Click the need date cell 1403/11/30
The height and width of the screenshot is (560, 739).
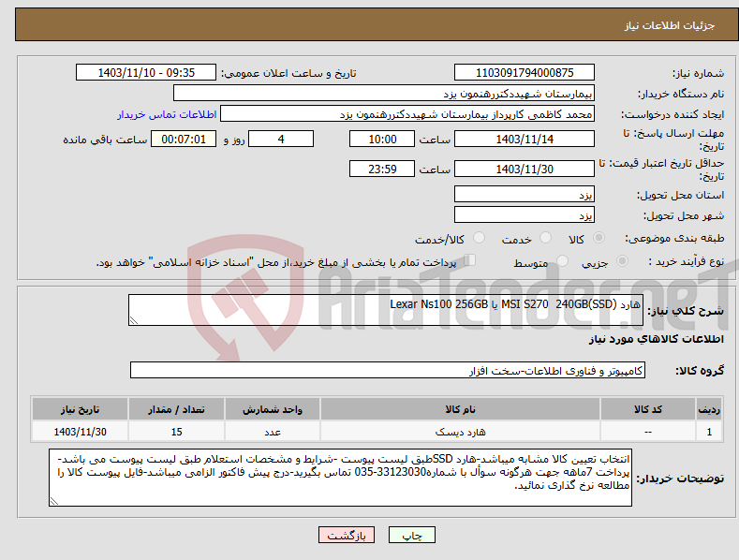80,432
